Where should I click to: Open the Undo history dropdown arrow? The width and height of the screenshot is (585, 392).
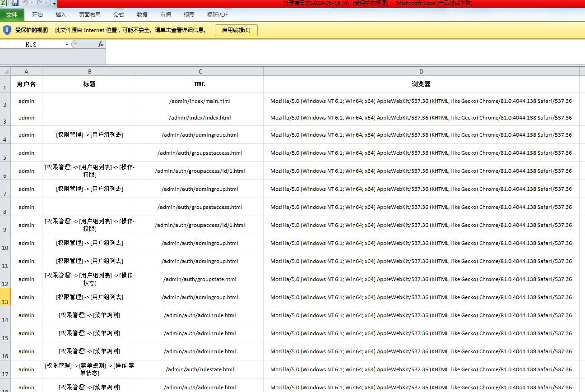(x=32, y=3)
